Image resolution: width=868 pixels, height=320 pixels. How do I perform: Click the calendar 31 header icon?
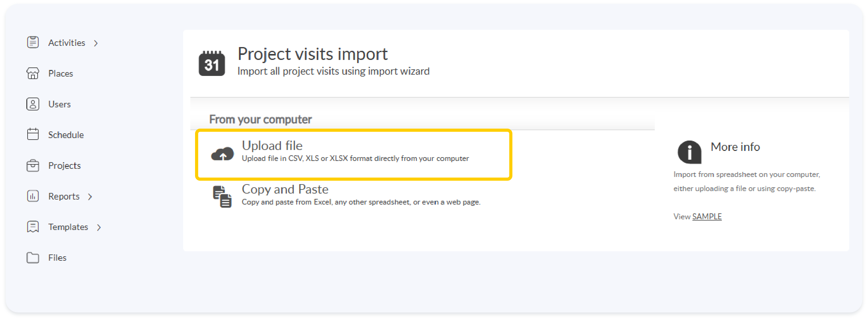212,63
